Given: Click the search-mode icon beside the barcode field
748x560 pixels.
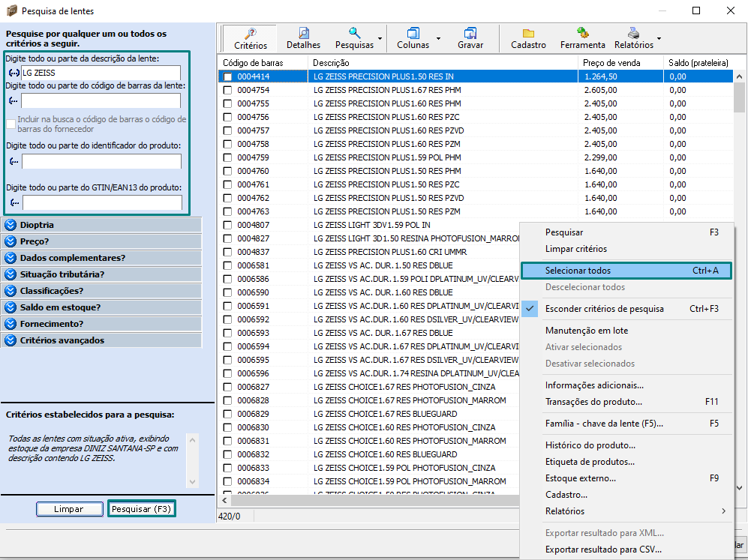Looking at the screenshot, I should pos(14,100).
